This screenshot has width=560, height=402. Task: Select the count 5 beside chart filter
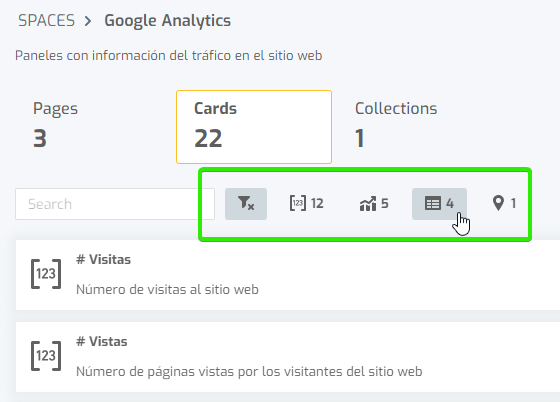tap(385, 203)
